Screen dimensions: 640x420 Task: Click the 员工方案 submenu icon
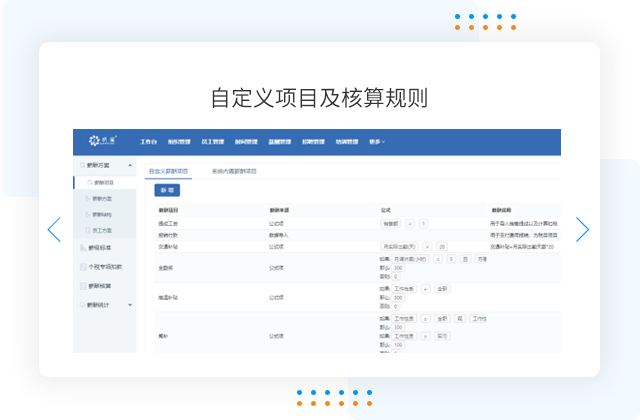point(89,230)
